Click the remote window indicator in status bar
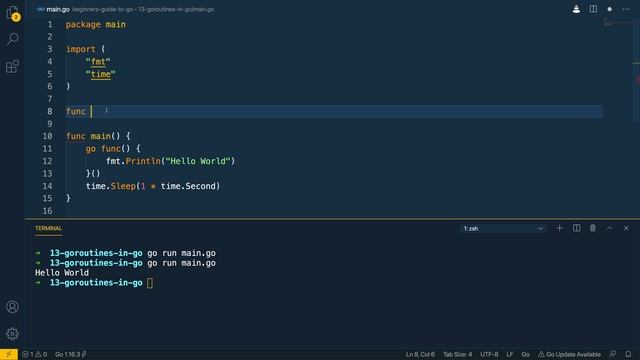The image size is (640, 360). (9, 354)
